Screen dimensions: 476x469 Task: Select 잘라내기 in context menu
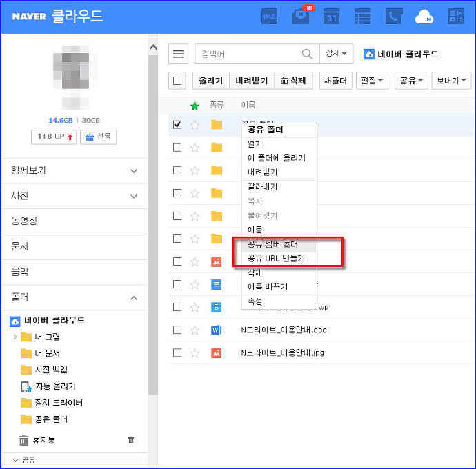[x=263, y=187]
